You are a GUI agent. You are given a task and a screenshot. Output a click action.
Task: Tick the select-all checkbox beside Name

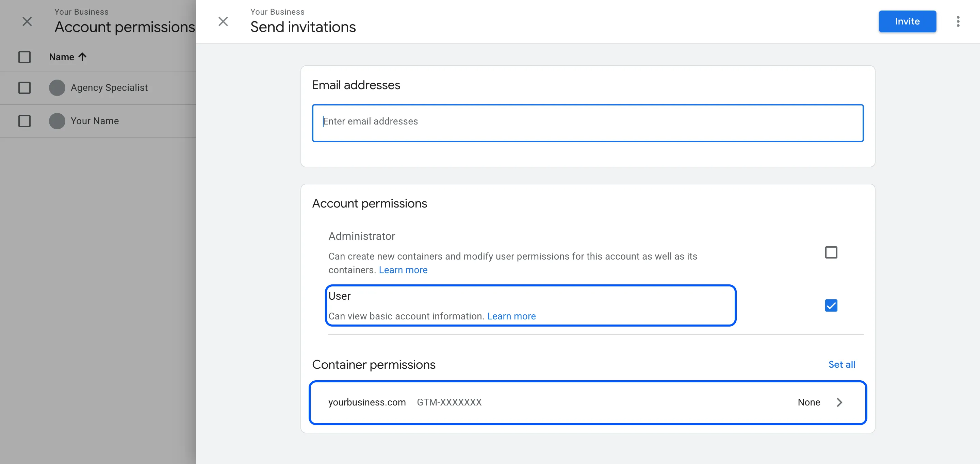click(24, 57)
